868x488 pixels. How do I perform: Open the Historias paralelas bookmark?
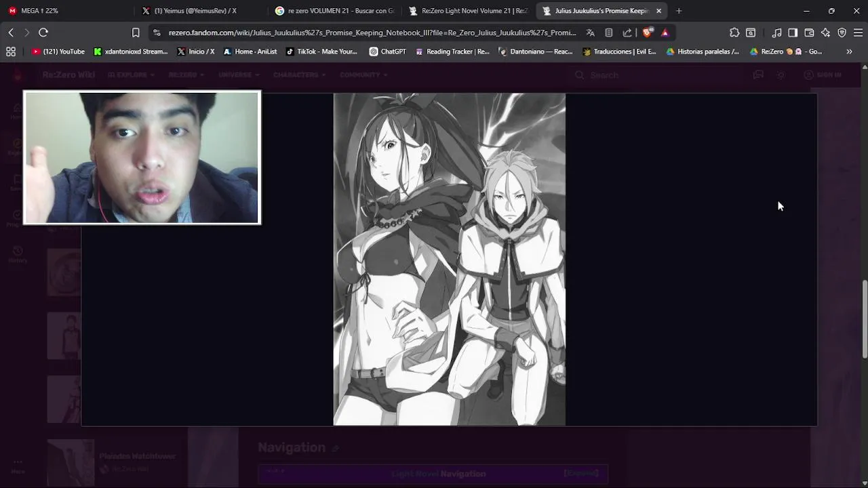tap(703, 52)
